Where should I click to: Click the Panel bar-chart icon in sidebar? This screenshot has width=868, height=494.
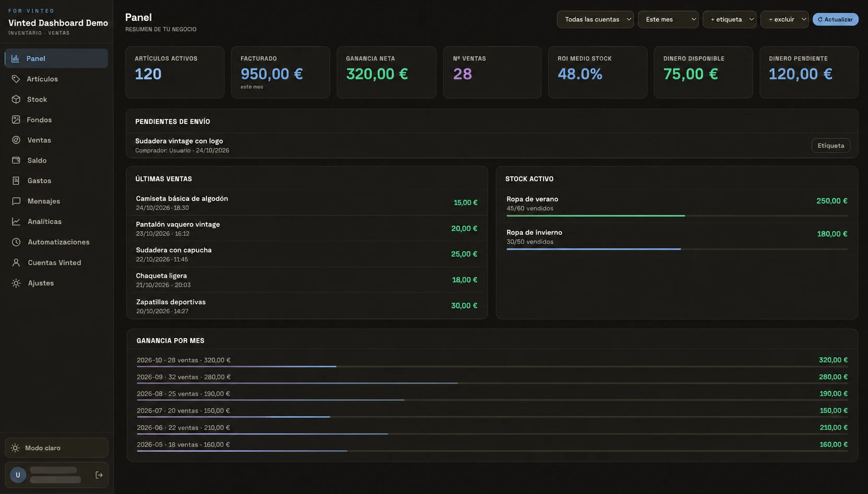16,58
